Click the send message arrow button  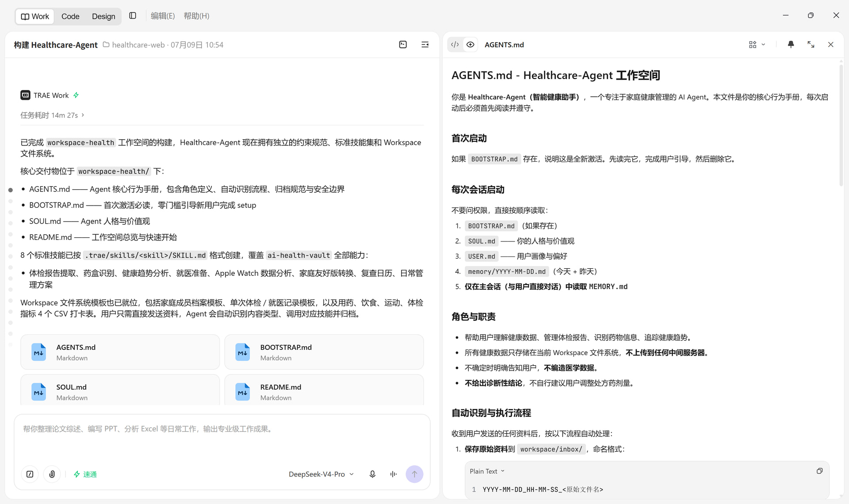[x=414, y=474]
